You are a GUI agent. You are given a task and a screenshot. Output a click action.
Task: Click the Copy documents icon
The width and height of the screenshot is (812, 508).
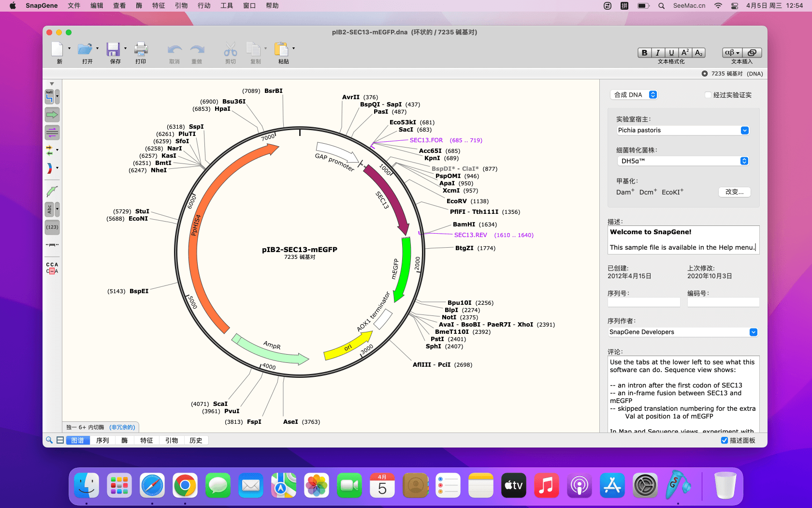point(253,49)
